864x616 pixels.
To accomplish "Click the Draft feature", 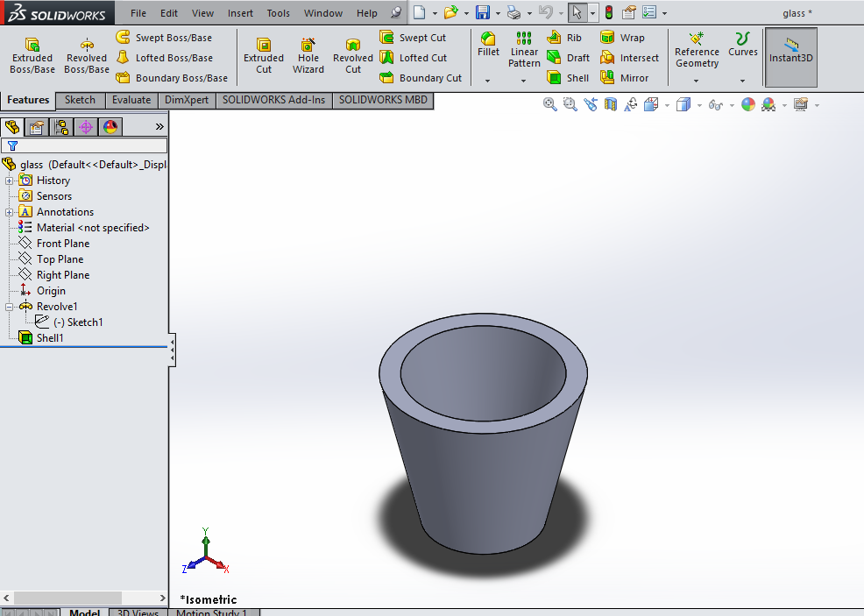I will [568, 58].
